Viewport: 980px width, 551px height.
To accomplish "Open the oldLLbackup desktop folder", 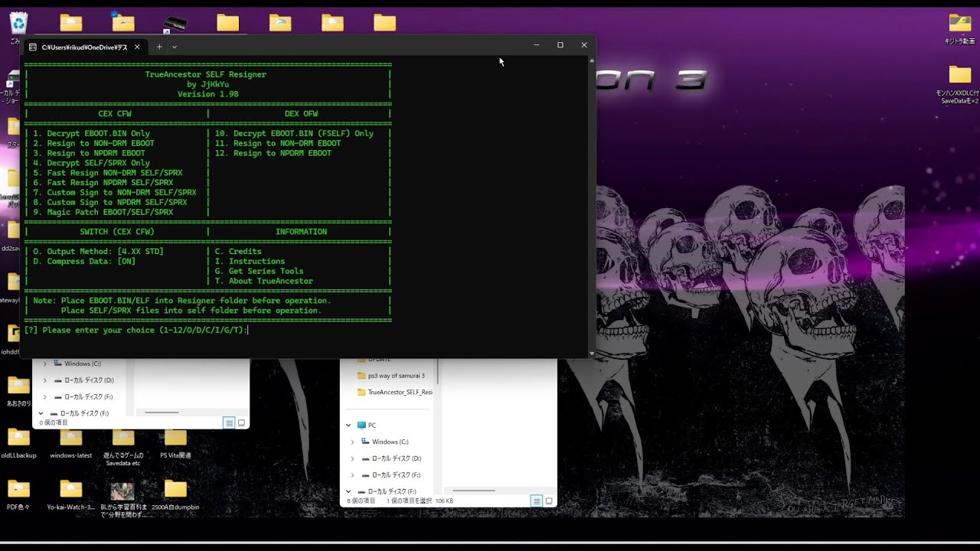I will (18, 442).
